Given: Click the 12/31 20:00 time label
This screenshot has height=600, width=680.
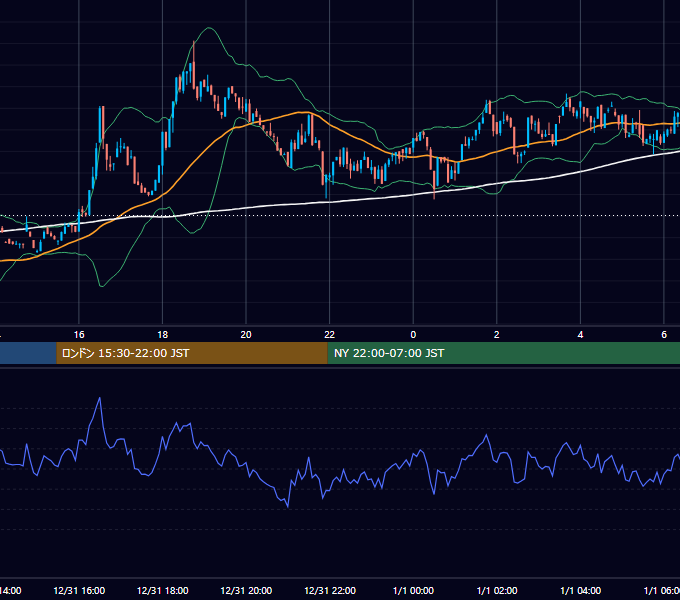Looking at the screenshot, I should pyautogui.click(x=246, y=590).
